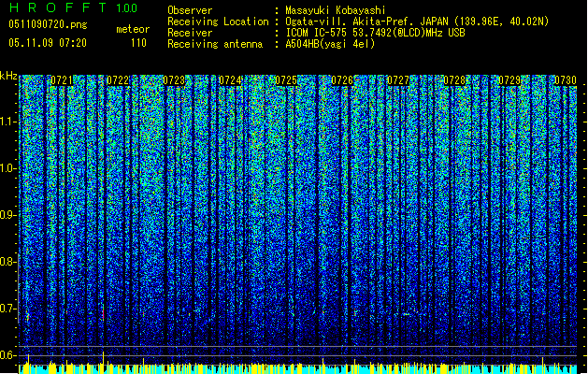Click the 0727 time marker
Screen dimensions: 588x374
[398, 80]
